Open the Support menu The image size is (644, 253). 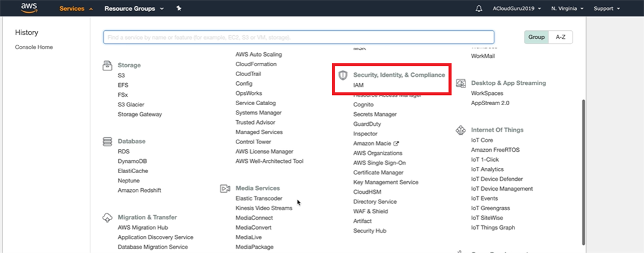(x=606, y=9)
